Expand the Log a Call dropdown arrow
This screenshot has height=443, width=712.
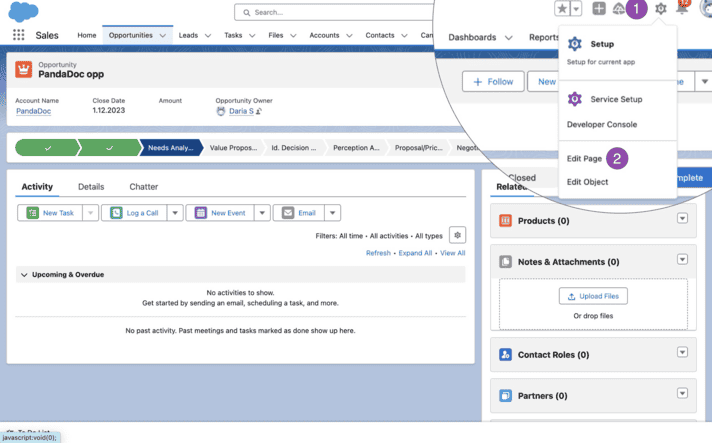click(x=175, y=213)
